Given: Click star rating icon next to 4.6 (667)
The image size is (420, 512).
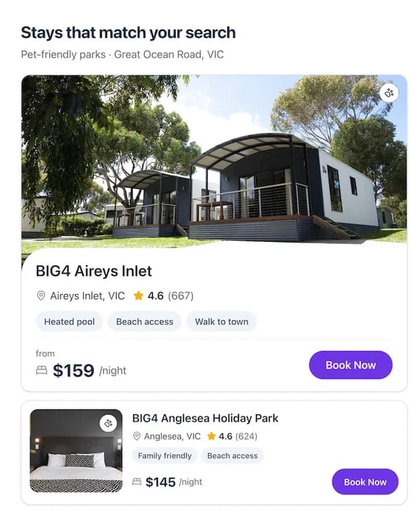Looking at the screenshot, I should (x=138, y=295).
